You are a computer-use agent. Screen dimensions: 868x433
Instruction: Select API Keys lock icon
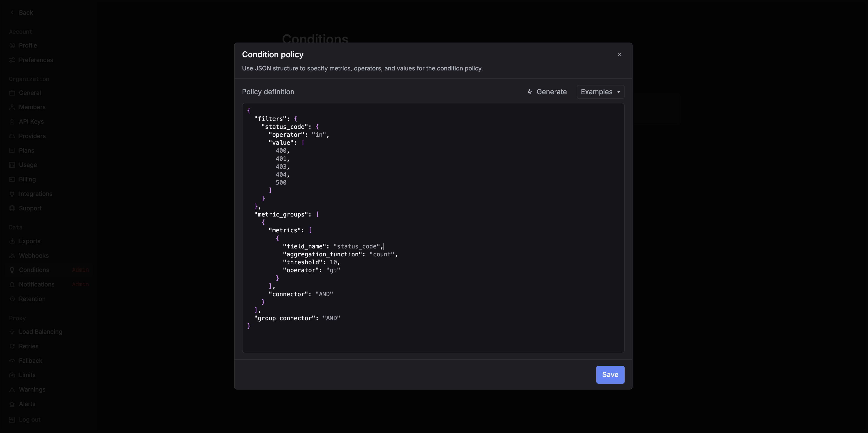tap(12, 122)
